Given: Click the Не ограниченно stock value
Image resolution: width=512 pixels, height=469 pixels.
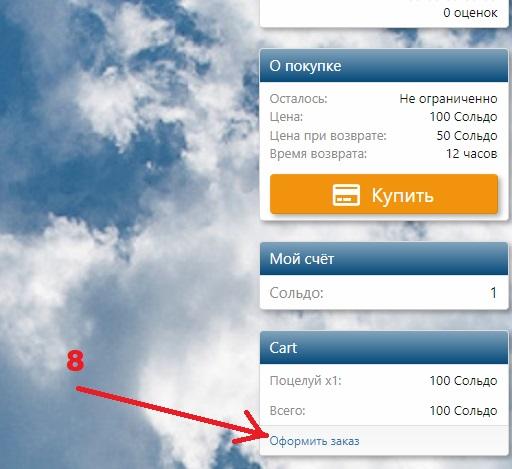Looking at the screenshot, I should click(449, 98).
